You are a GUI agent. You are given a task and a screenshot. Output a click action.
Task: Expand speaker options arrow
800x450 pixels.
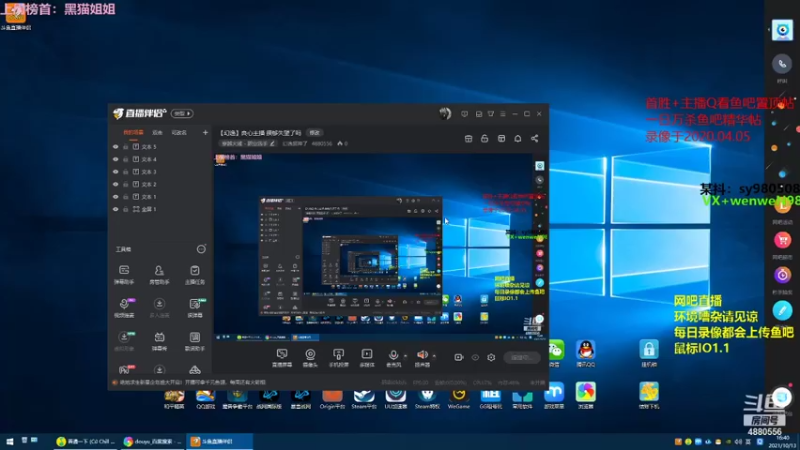(434, 356)
